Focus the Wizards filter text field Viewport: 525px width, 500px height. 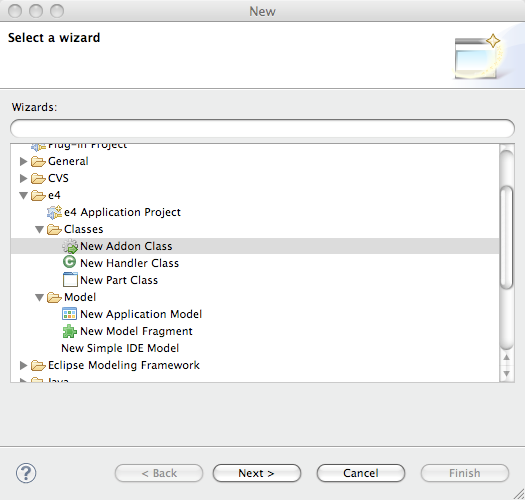(262, 128)
